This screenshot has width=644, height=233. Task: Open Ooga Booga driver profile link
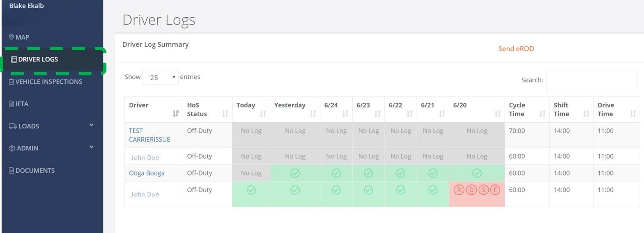pos(147,173)
